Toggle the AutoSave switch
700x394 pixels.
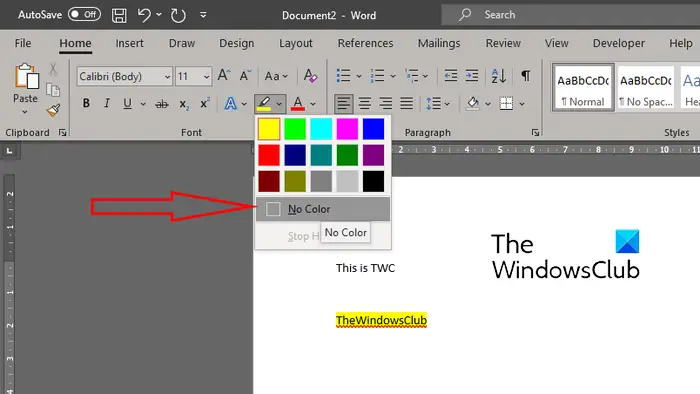[x=84, y=15]
